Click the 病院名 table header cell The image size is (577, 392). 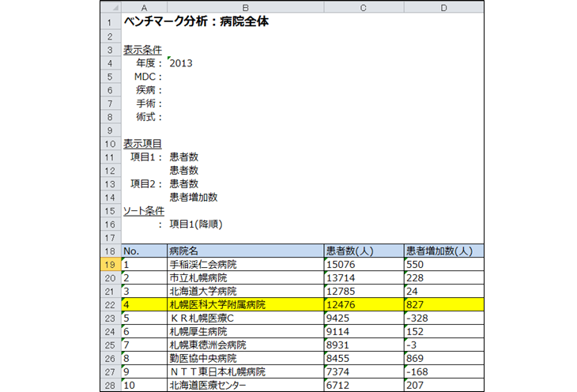click(x=246, y=251)
